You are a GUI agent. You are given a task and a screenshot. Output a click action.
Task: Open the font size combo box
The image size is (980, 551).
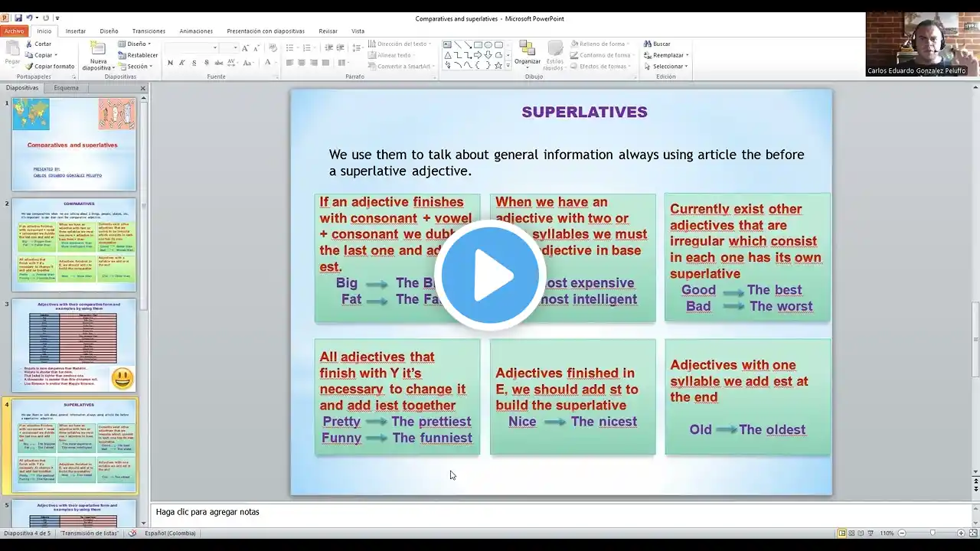tap(230, 47)
